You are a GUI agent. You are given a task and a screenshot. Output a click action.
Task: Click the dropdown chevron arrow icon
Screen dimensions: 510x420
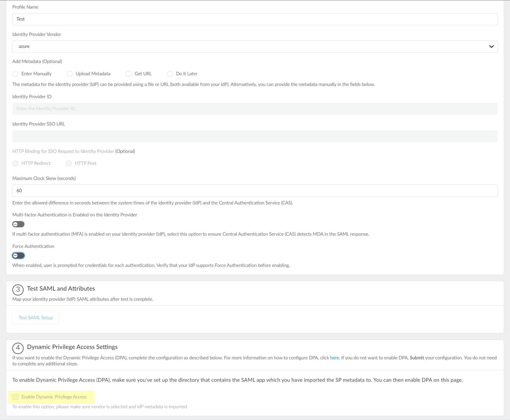(x=491, y=47)
